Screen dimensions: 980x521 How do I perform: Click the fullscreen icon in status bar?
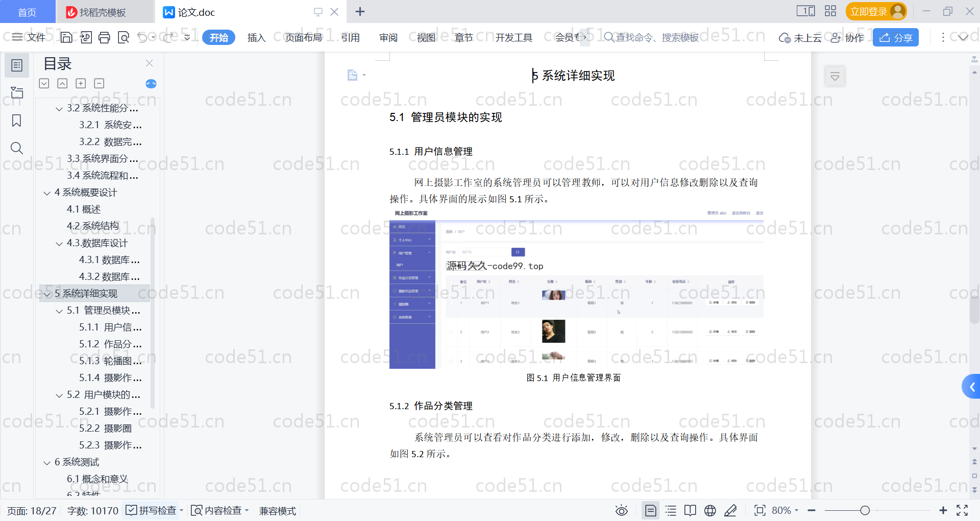tap(962, 510)
